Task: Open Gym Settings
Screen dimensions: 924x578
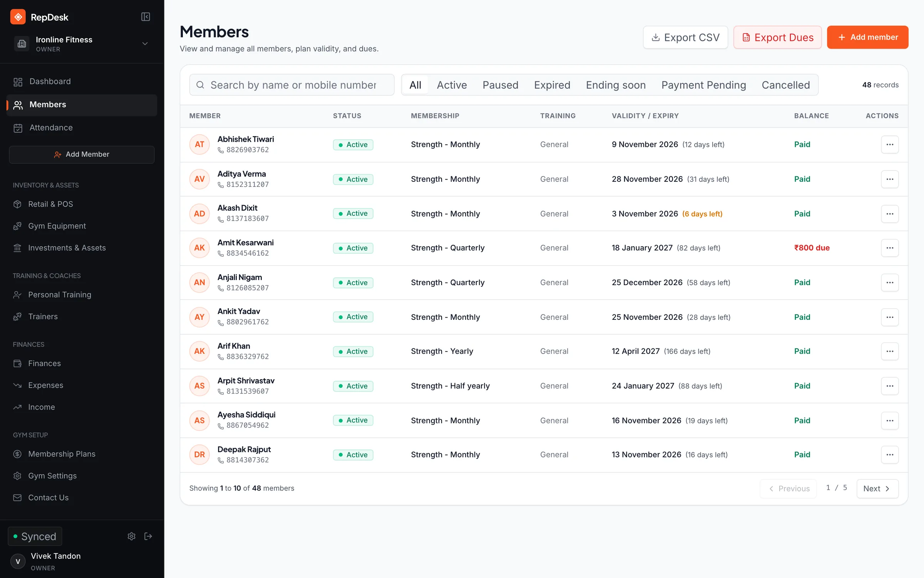Action: (x=82, y=476)
